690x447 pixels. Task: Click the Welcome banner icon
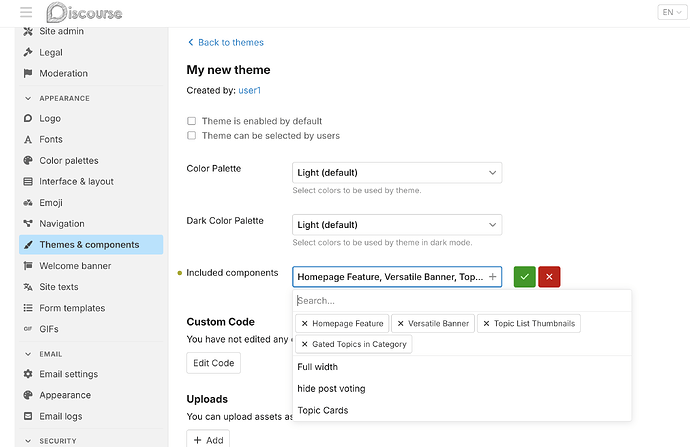[x=28, y=266]
